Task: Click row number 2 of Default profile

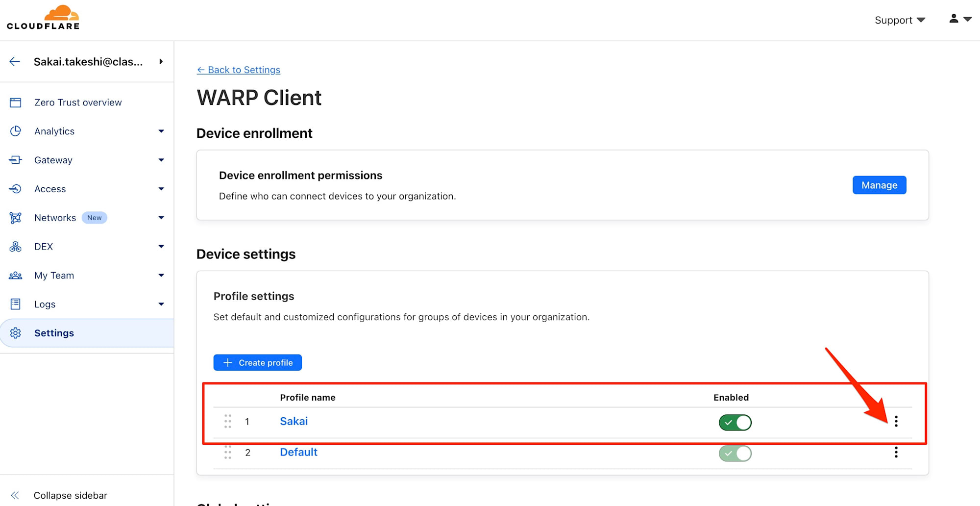Action: pos(247,453)
